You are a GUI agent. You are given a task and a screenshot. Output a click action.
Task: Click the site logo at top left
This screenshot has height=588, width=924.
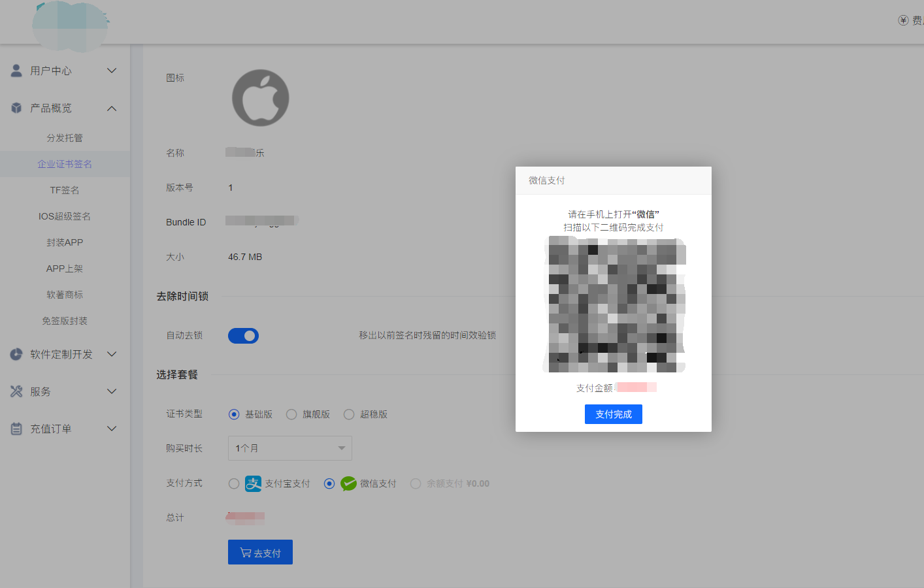[x=70, y=26]
